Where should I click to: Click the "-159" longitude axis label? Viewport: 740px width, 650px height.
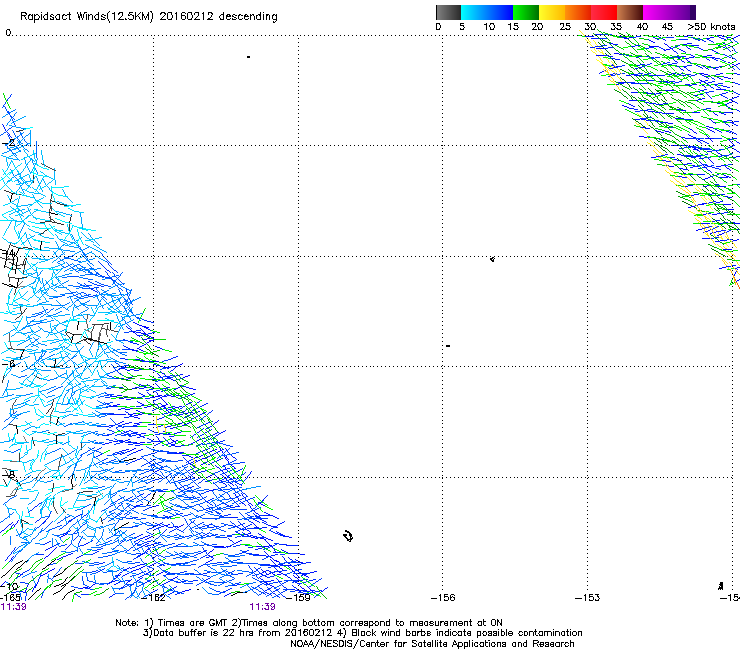coord(299,598)
